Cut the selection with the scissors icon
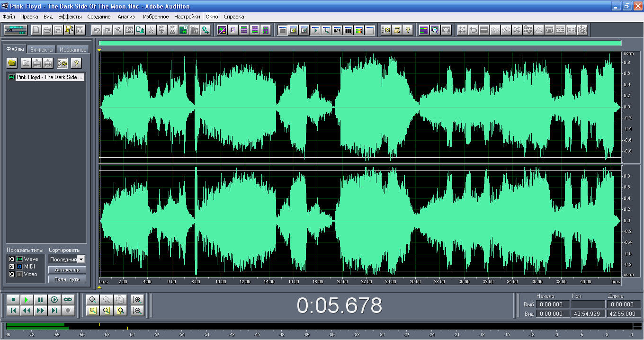Viewport: 644px width, 340px height. click(x=151, y=30)
